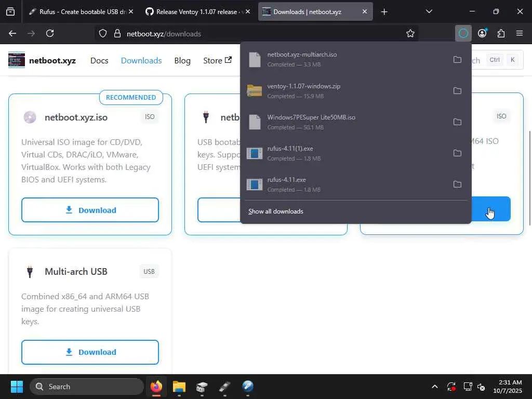532x399 pixels.
Task: Download the netboot.xyz.iso image
Action: (90, 210)
